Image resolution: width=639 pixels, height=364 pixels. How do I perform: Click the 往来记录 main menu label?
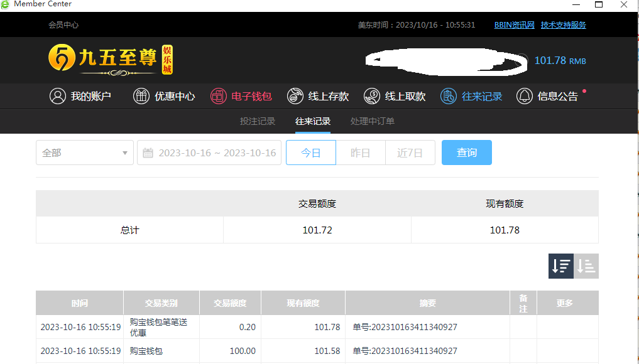pos(482,97)
